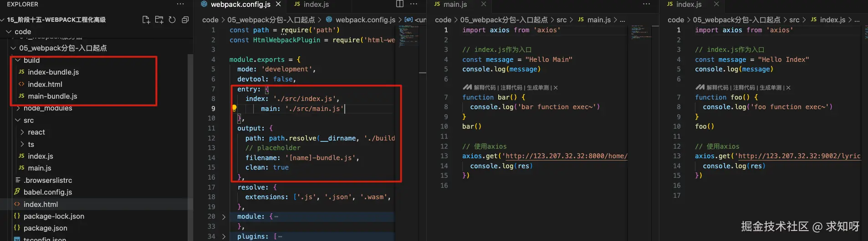Click New Folder icon in Explorer header

click(x=159, y=20)
